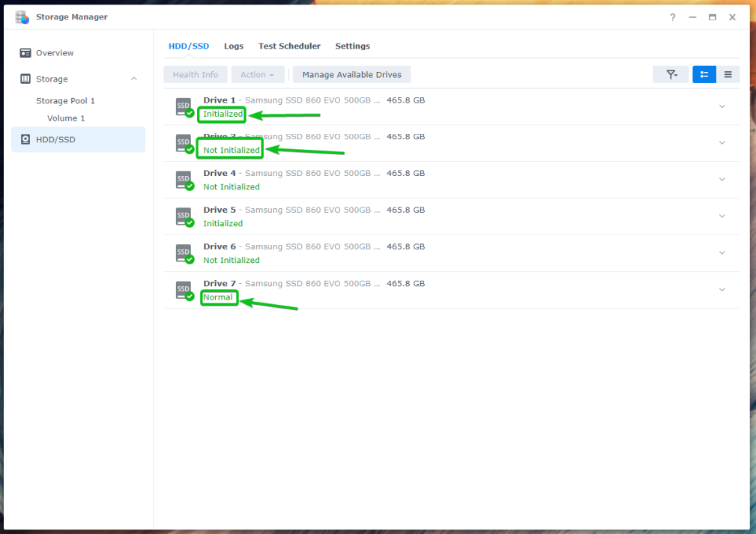
Task: Select Overview in the sidebar
Action: pos(78,53)
